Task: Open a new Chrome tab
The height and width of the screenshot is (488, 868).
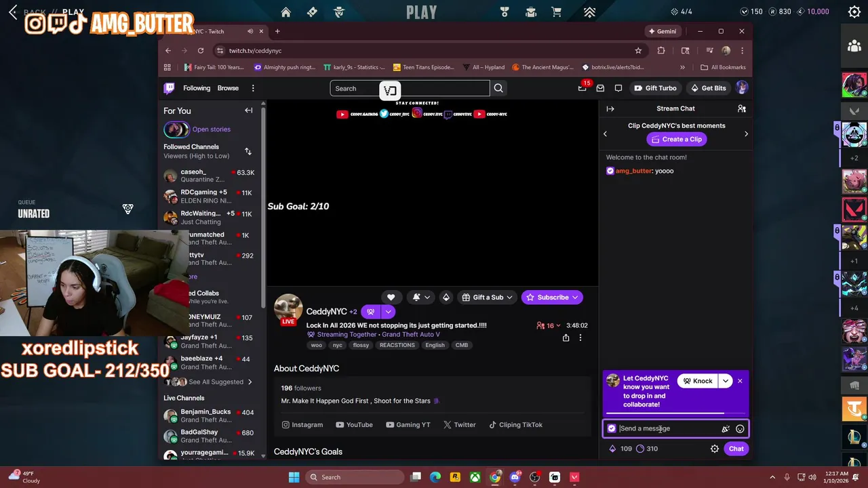Action: 277,31
